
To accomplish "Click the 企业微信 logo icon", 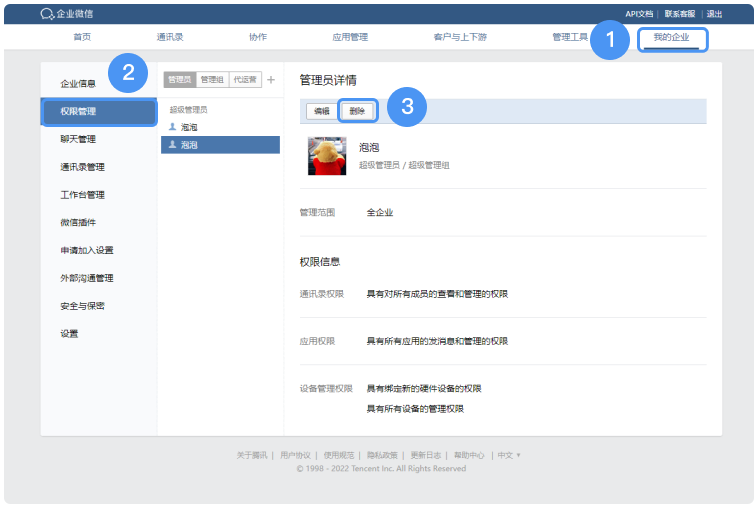I will pos(47,14).
